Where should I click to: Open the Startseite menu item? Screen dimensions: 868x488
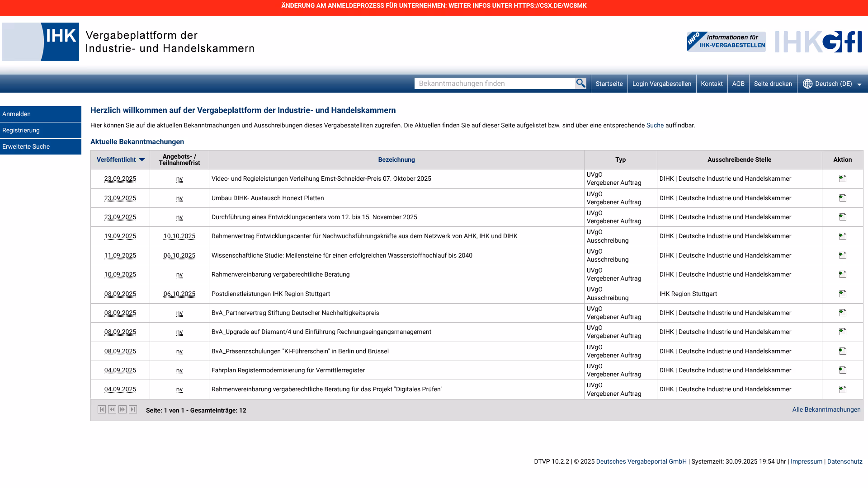click(x=609, y=84)
